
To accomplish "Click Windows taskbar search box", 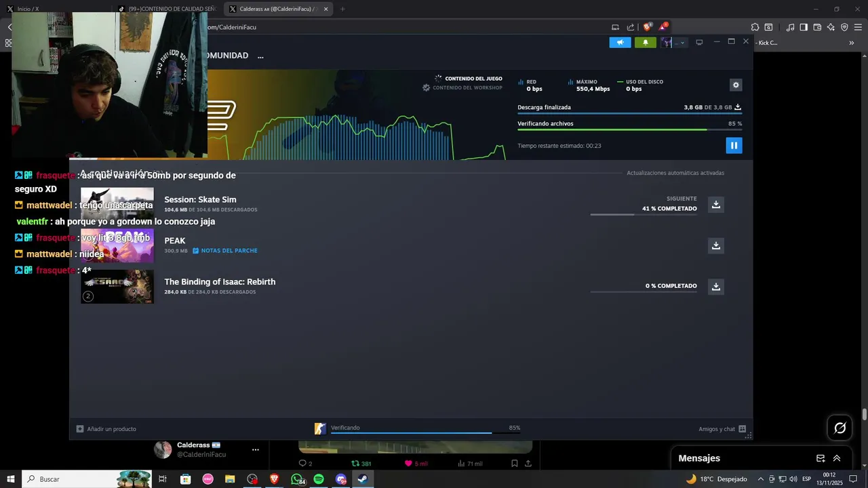I will tap(87, 479).
